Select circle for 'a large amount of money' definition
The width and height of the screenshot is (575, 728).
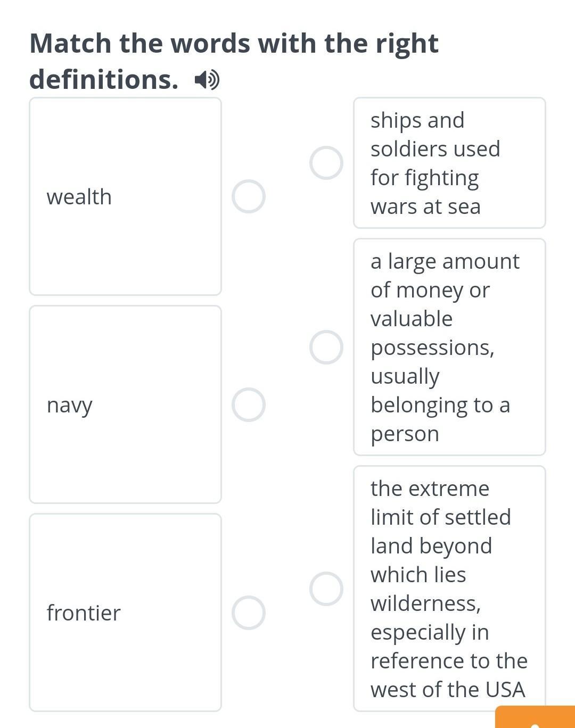326,347
